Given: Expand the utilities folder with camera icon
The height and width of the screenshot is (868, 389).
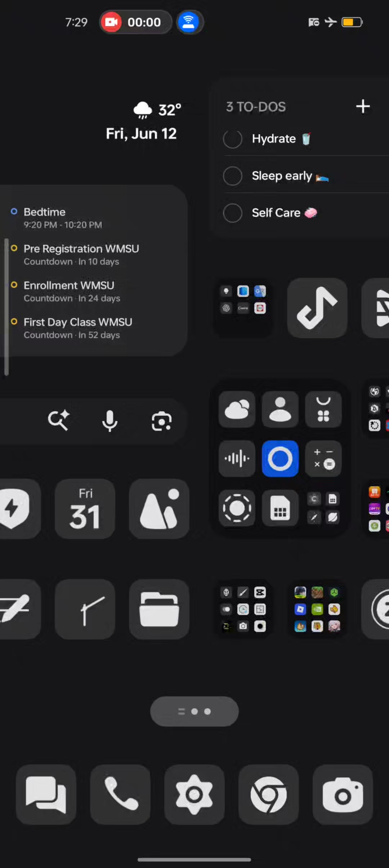Looking at the screenshot, I should pos(243,609).
